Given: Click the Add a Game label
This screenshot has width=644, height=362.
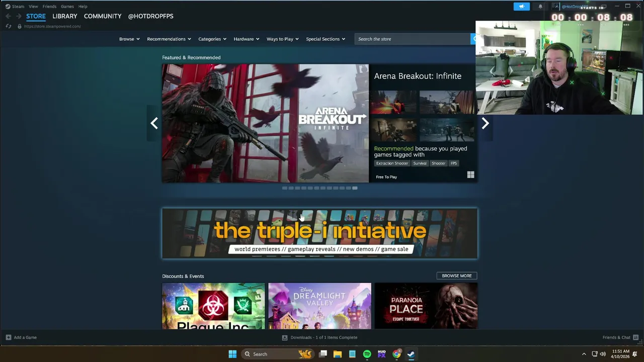Looking at the screenshot, I should click(25, 337).
